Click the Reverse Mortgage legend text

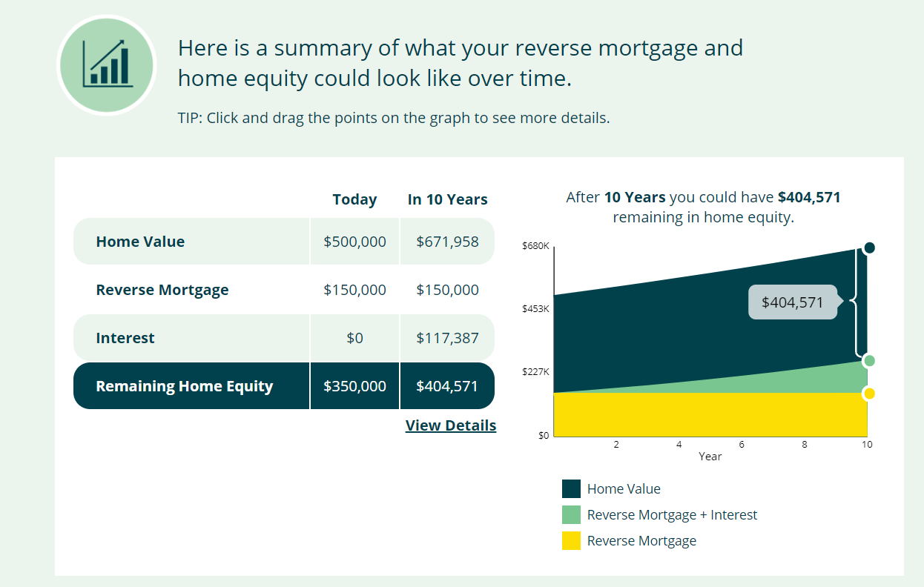pos(641,541)
